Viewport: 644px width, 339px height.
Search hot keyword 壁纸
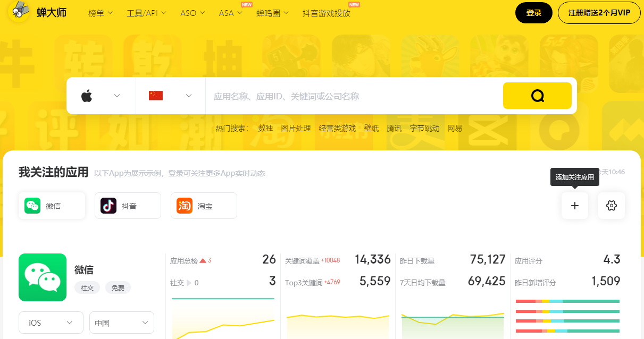click(x=371, y=128)
